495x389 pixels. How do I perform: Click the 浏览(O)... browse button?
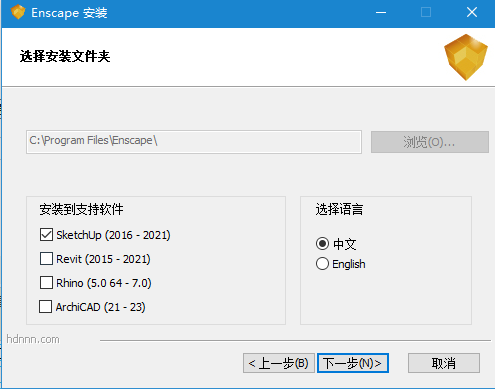pos(430,142)
